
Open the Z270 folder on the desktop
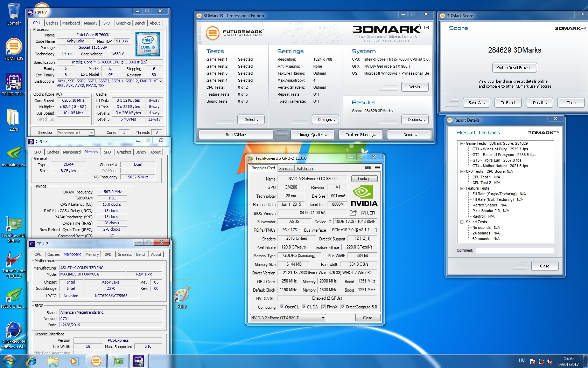pyautogui.click(x=14, y=120)
